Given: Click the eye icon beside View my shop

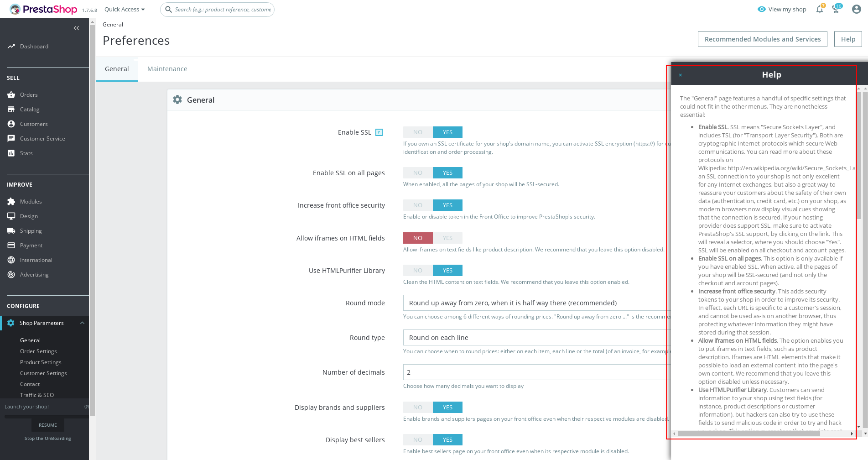Looking at the screenshot, I should point(761,9).
